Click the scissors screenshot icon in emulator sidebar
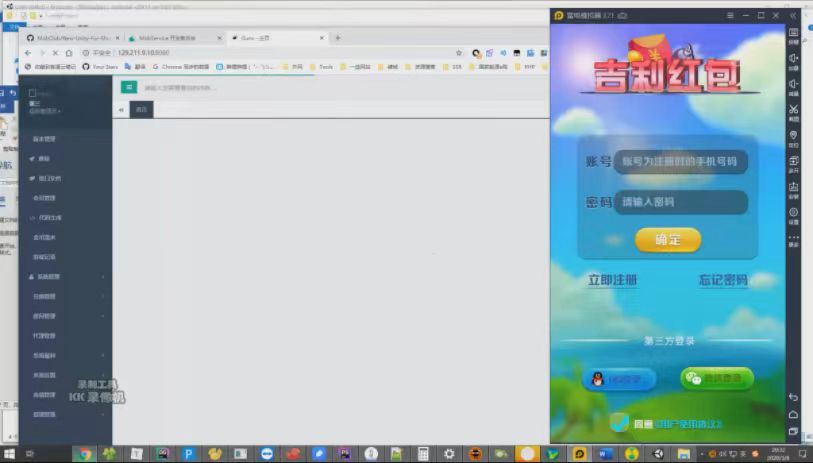The height and width of the screenshot is (463, 813). (793, 109)
